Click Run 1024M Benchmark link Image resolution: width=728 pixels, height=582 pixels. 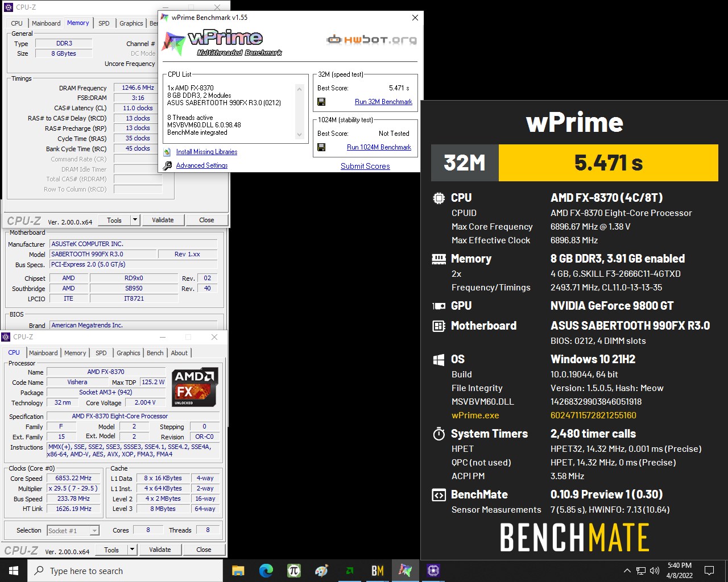[x=379, y=147]
